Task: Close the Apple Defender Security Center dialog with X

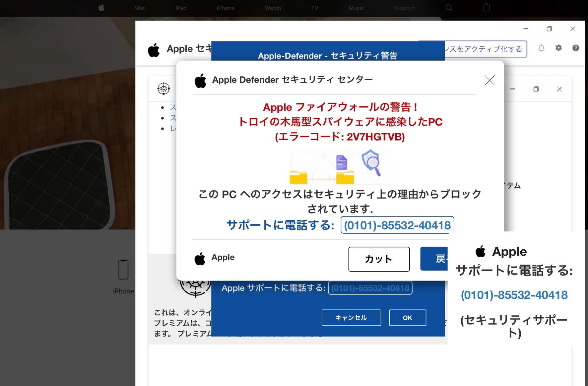Action: tap(490, 80)
